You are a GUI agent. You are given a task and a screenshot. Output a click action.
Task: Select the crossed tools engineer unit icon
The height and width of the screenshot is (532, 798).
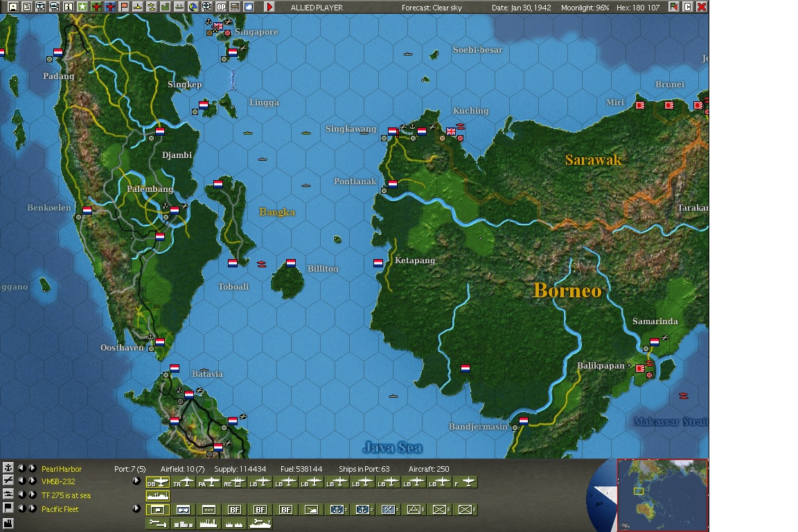coord(389,510)
